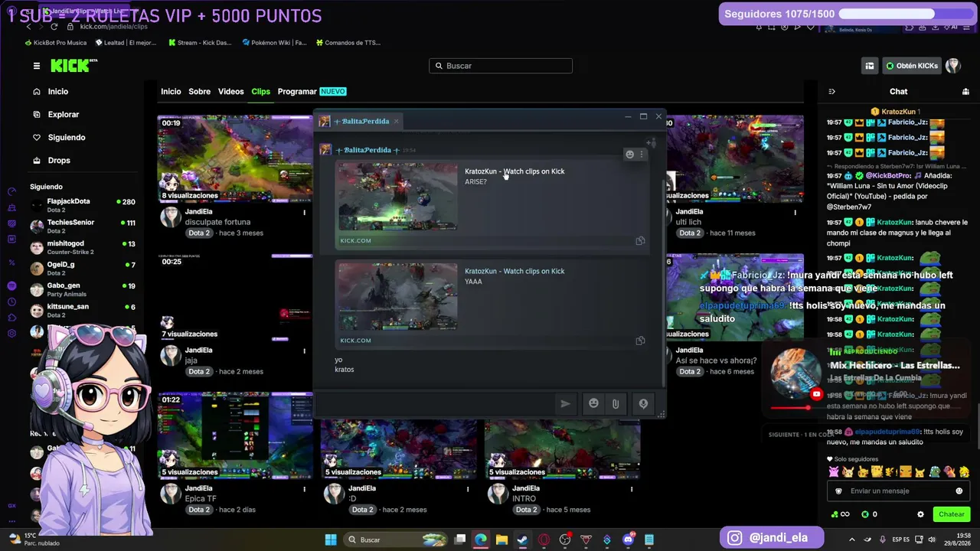Open TechiesSenior channel in Siguiendo list
The width and height of the screenshot is (980, 551).
point(83,226)
